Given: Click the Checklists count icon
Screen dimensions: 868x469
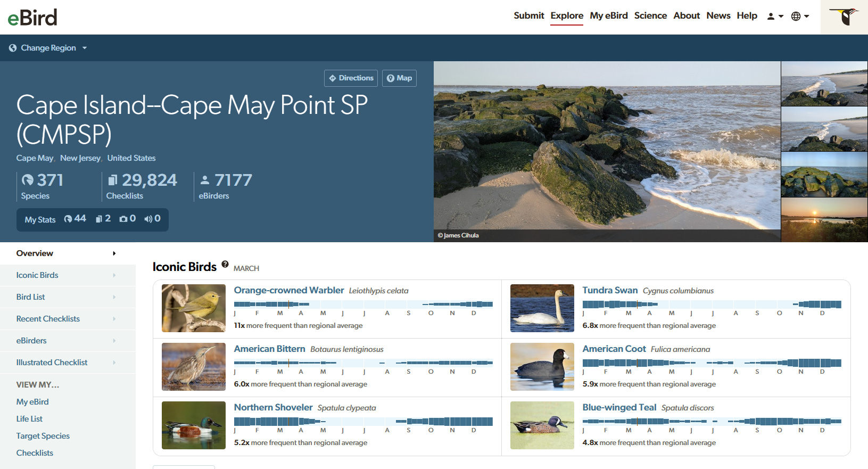Looking at the screenshot, I should (x=112, y=180).
